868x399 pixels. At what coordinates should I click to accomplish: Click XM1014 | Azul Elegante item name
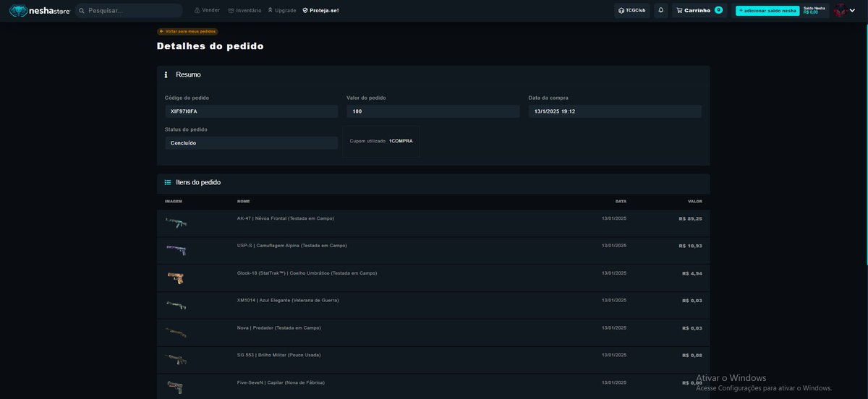click(288, 300)
